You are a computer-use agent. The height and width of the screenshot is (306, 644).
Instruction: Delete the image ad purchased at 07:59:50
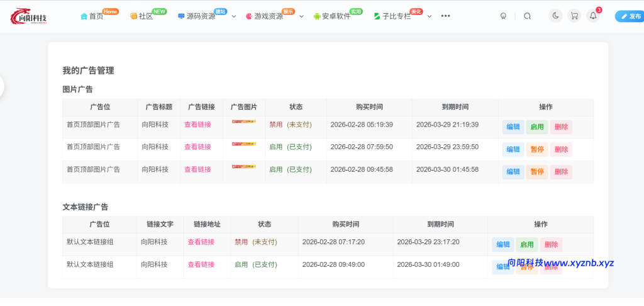pyautogui.click(x=561, y=150)
